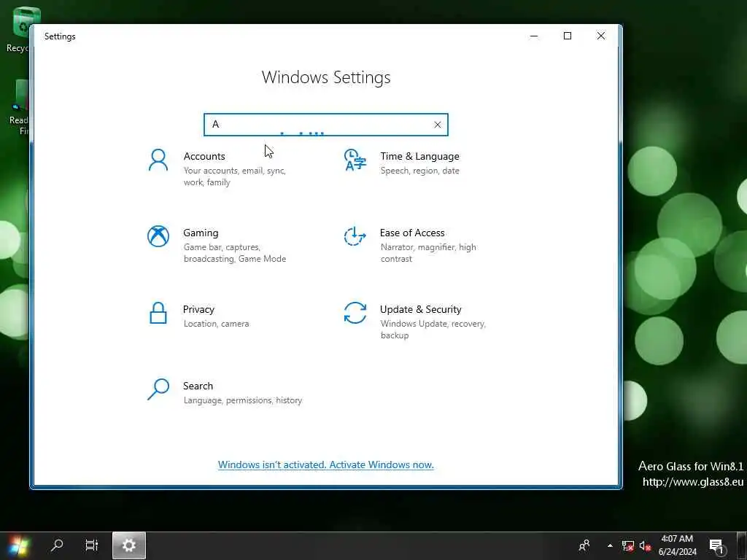Open the Action Center notifications icon
Image resolution: width=747 pixels, height=560 pixels.
coord(716,546)
